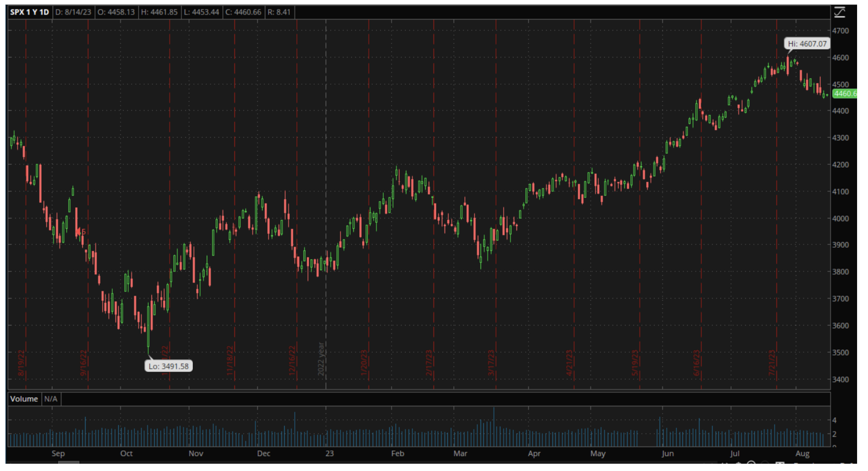Click the Nov label on time axis
The height and width of the screenshot is (471, 868).
(x=196, y=453)
